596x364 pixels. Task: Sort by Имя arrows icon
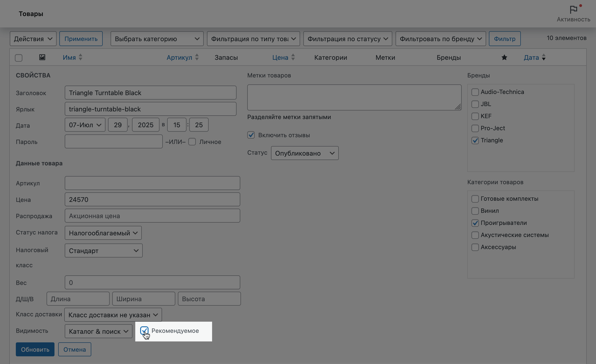(81, 57)
